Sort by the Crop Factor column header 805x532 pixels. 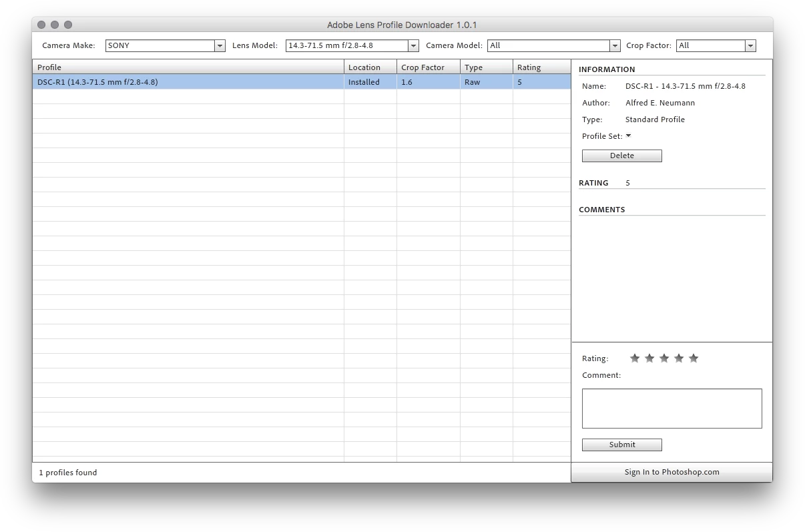click(429, 67)
